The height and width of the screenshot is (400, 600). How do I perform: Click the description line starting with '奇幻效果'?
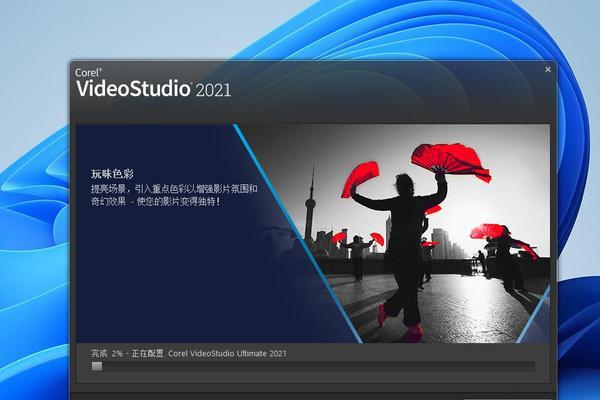coord(156,201)
